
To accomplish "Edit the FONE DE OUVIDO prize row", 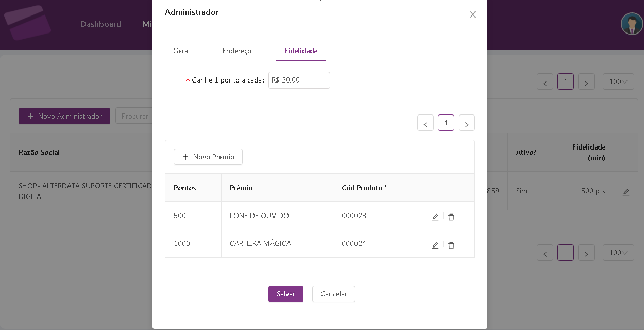I will [435, 217].
